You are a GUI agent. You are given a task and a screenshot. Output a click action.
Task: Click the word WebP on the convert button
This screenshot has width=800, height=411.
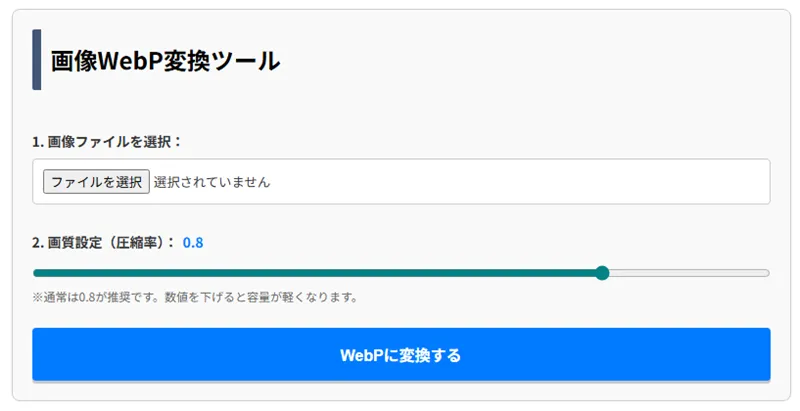[361, 355]
